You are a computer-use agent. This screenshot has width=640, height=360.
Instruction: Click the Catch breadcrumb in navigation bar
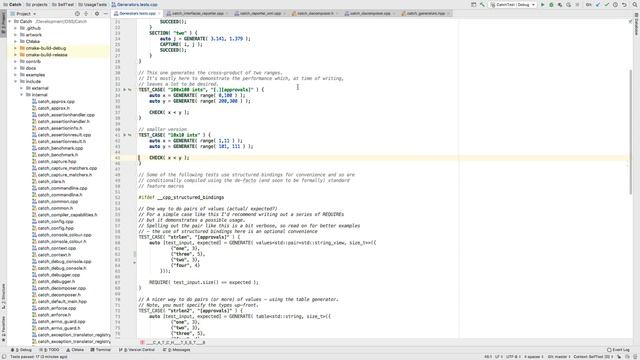pos(12,4)
